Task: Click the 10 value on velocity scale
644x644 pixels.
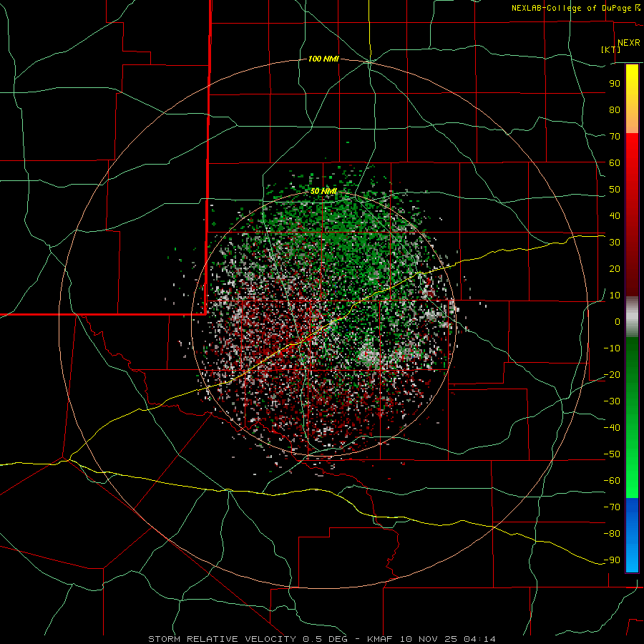Action: pyautogui.click(x=615, y=296)
